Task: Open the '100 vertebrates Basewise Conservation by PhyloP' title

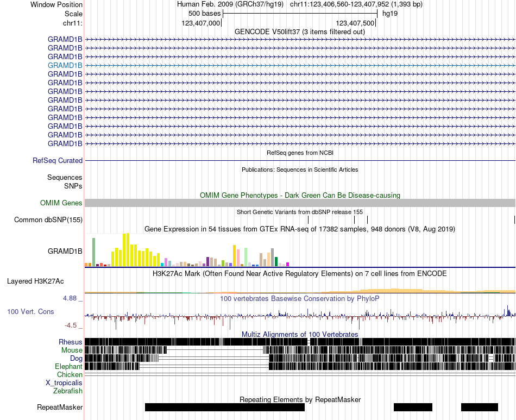Action: pyautogui.click(x=300, y=298)
